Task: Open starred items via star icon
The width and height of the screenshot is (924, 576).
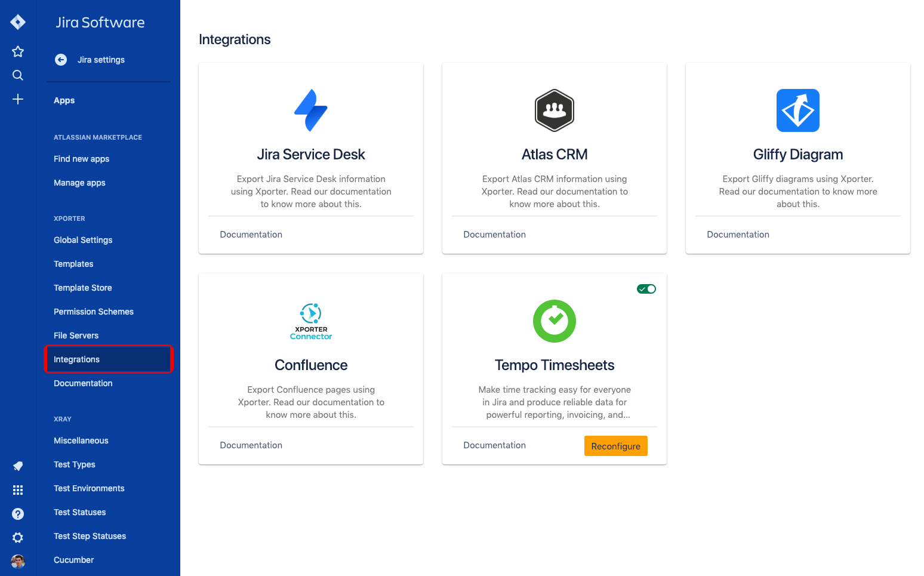Action: [18, 51]
